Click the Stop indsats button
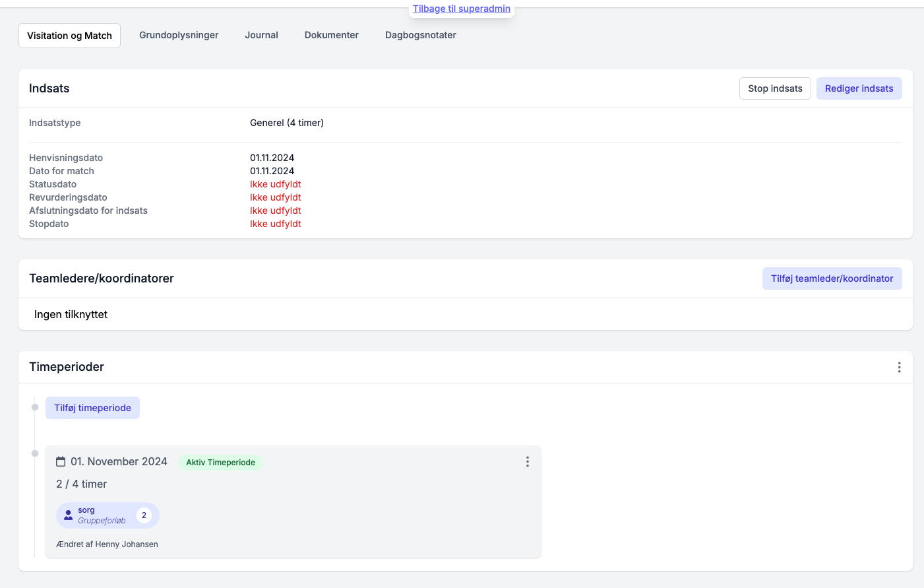The height and width of the screenshot is (588, 924). (x=775, y=88)
